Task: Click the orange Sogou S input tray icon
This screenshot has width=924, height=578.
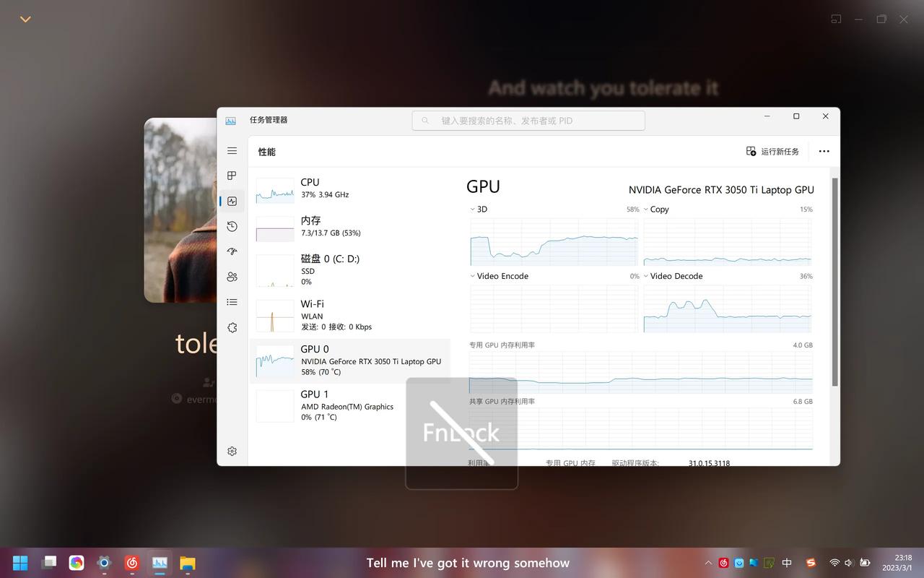Action: pyautogui.click(x=811, y=563)
